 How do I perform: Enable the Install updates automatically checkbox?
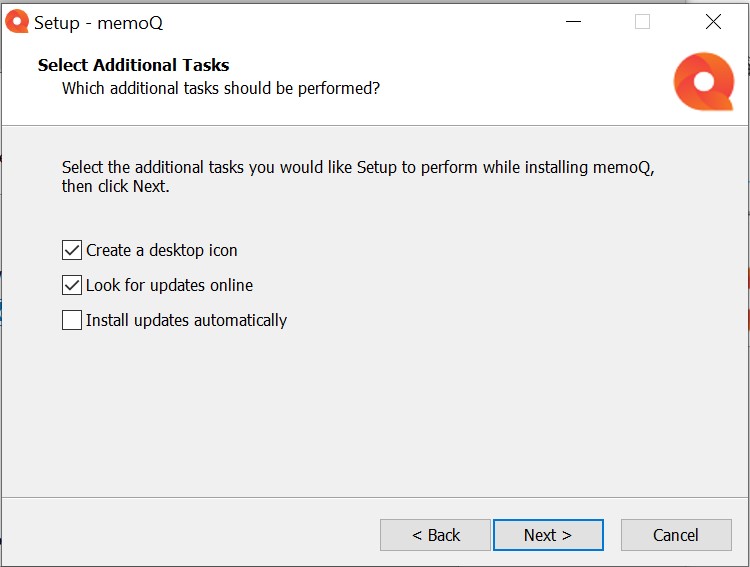[72, 320]
